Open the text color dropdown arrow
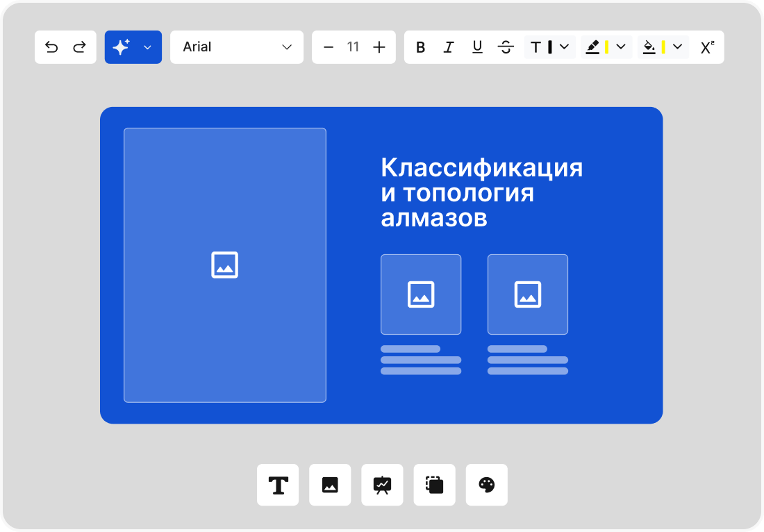This screenshot has height=532, width=764. 565,47
